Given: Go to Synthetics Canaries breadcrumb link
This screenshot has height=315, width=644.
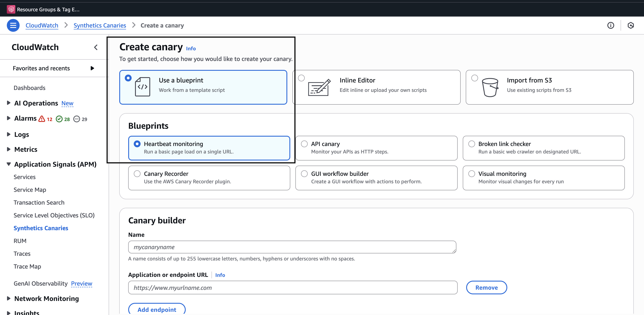Looking at the screenshot, I should (x=100, y=25).
